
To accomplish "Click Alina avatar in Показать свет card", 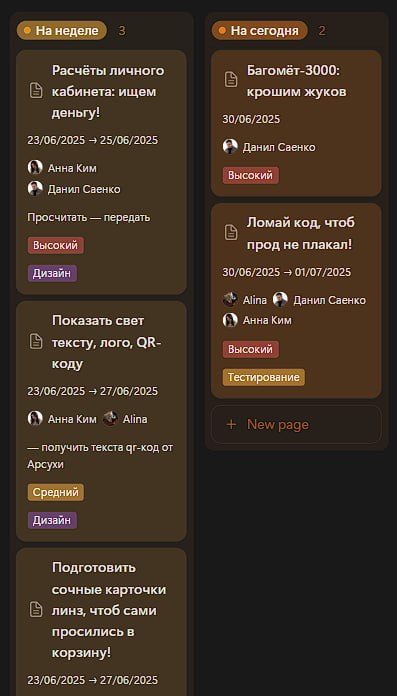I will 110,419.
